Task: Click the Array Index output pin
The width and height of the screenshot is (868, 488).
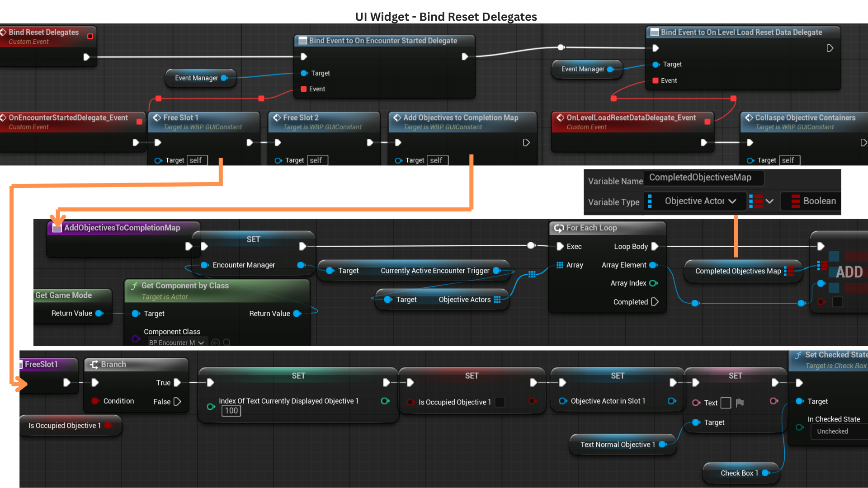Action: (653, 283)
